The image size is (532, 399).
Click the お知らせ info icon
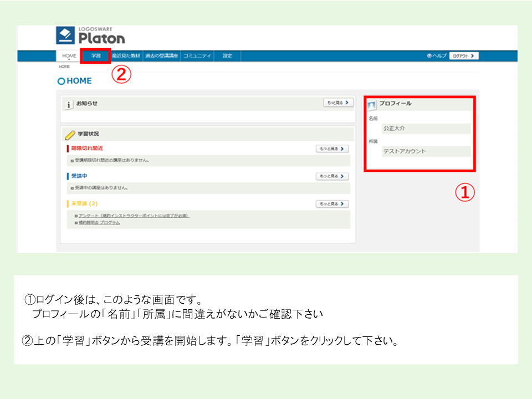coord(69,104)
